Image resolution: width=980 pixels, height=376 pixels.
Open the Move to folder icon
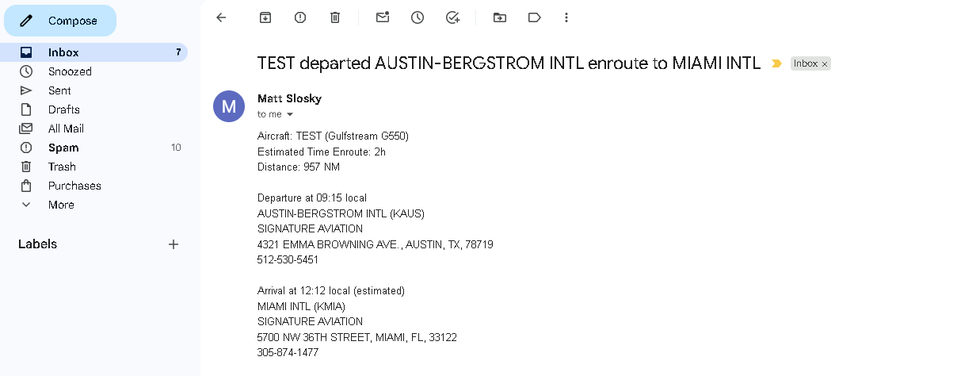tap(500, 17)
